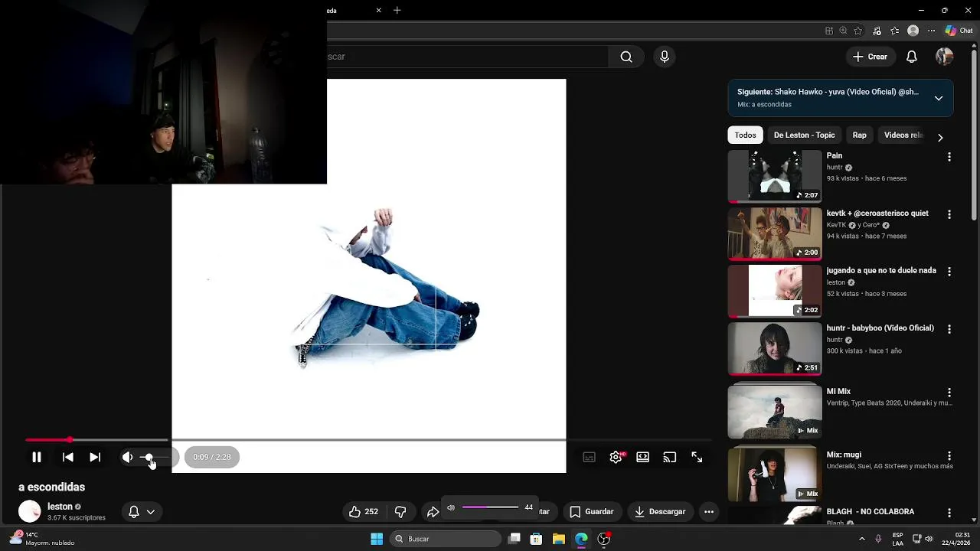980x551 pixels.
Task: Open options for huntr - babyboo video
Action: tap(949, 329)
